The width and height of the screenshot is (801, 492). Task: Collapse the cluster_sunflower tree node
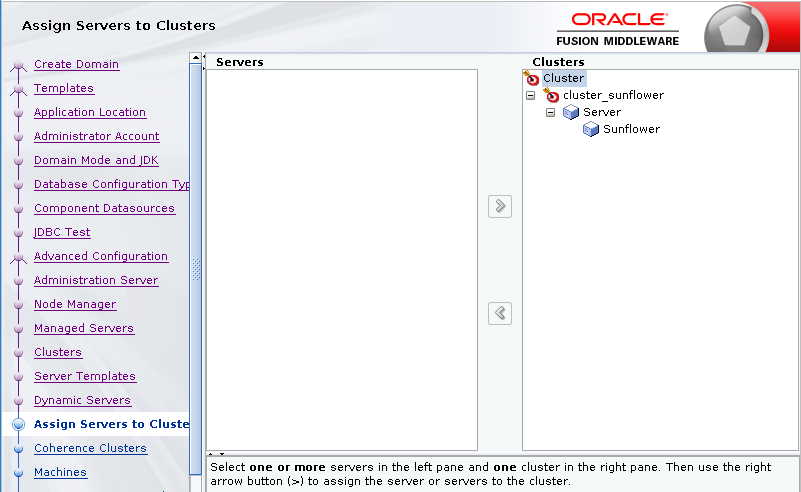pos(531,96)
